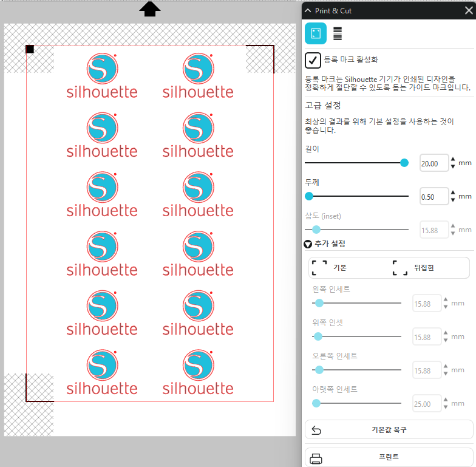Select the 뒤집힌 flipped mark layout

[413, 268]
